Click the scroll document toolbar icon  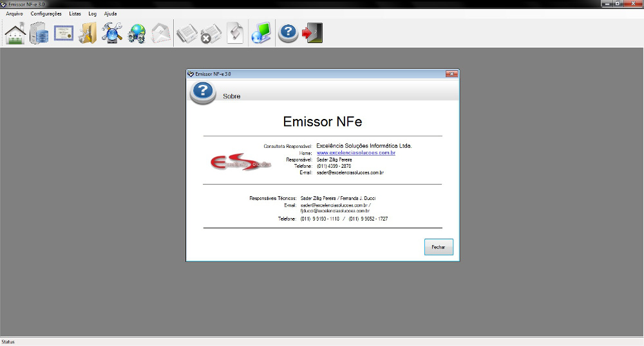point(235,33)
